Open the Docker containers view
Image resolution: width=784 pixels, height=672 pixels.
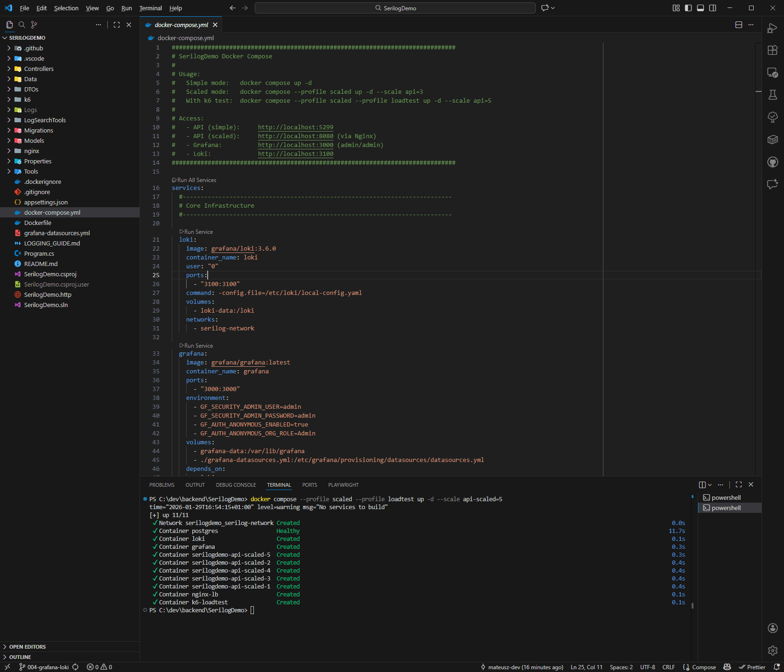tap(773, 140)
